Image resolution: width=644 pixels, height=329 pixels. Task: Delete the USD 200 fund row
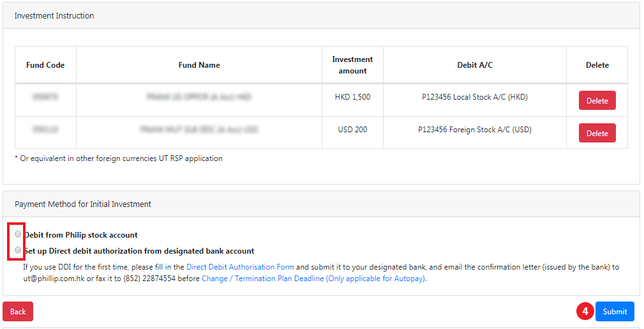point(597,133)
